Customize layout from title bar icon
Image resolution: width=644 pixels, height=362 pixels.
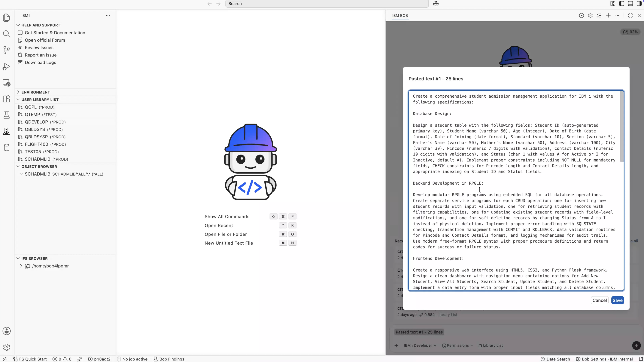coord(613,4)
